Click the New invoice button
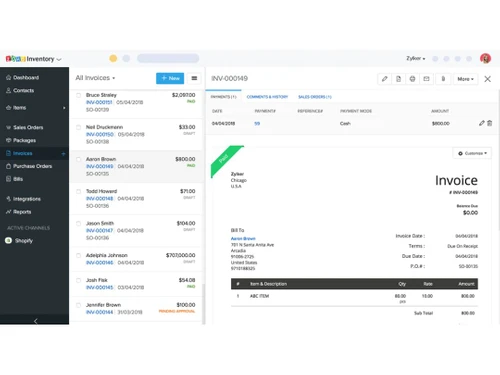Viewport: 500px width, 375px height. coord(170,78)
